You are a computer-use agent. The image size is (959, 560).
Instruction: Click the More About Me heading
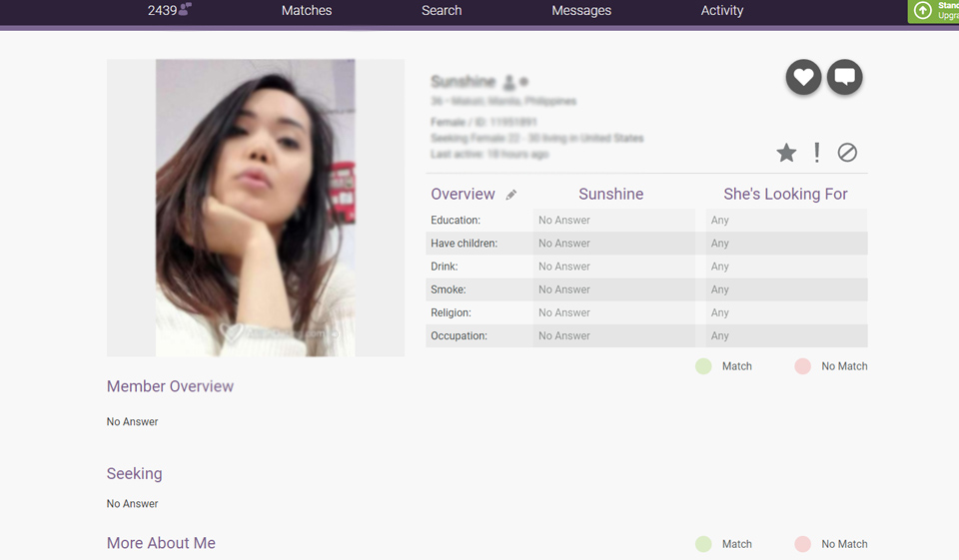pos(161,543)
